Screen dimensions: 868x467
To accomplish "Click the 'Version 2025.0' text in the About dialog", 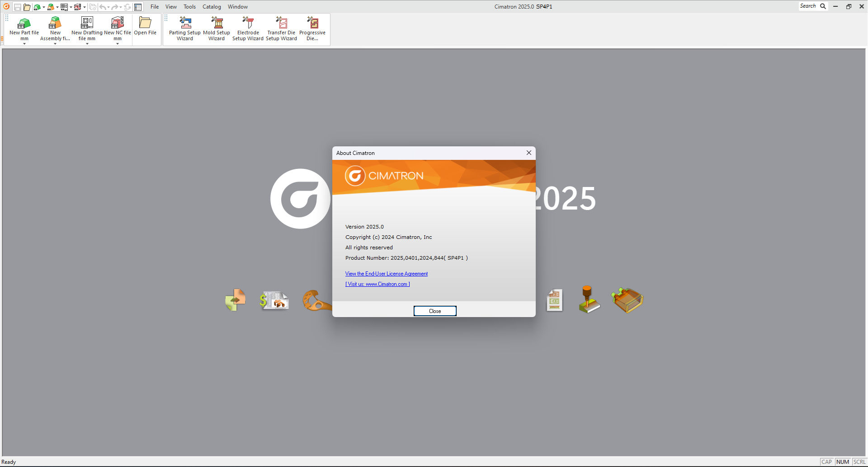I will tap(364, 227).
